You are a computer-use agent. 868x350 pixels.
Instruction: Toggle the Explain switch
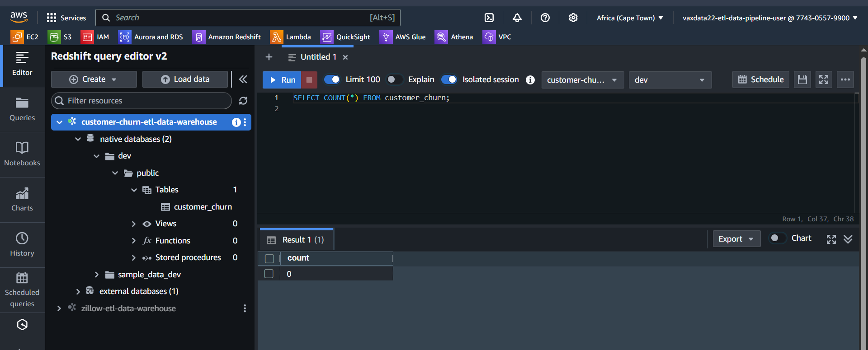[x=395, y=79]
